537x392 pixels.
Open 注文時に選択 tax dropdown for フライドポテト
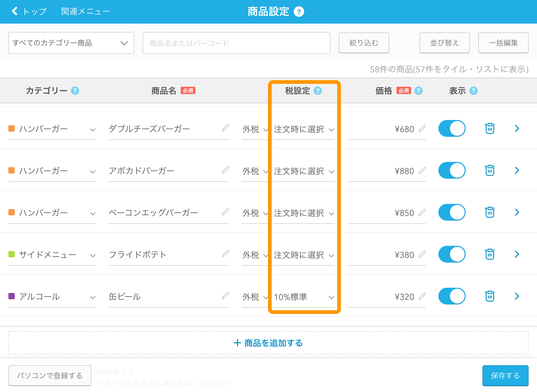[x=304, y=255]
